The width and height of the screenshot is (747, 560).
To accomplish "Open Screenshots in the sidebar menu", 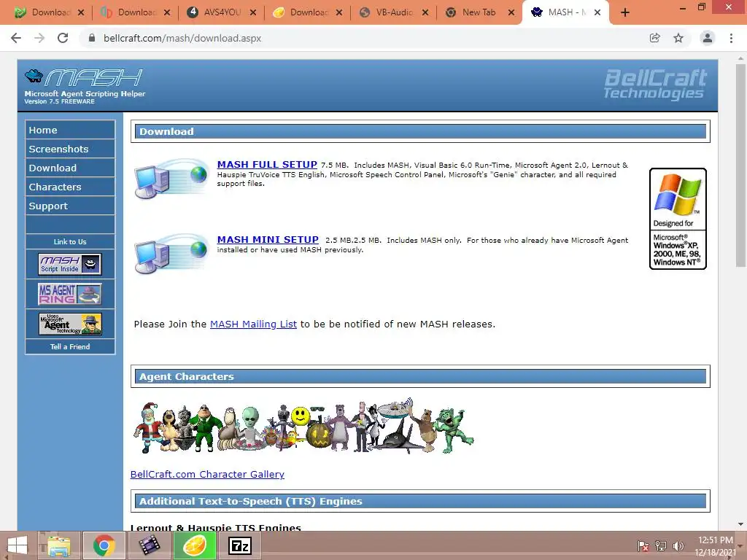I will point(70,149).
